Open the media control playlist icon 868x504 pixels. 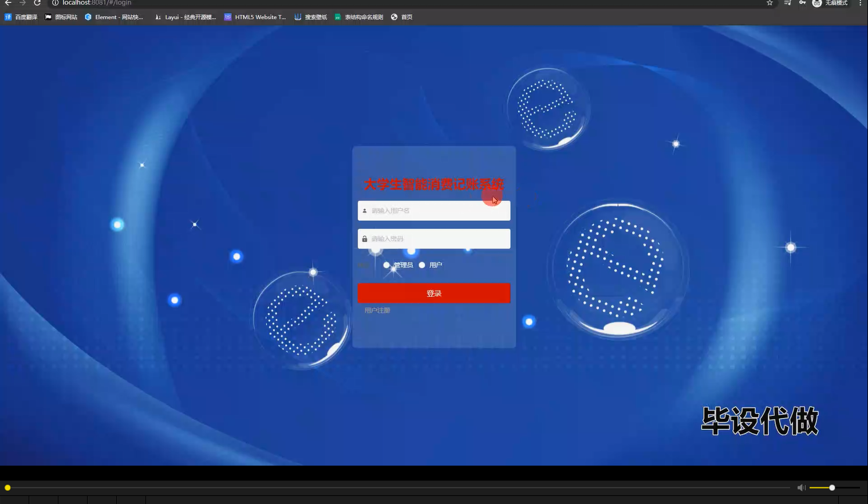788,3
